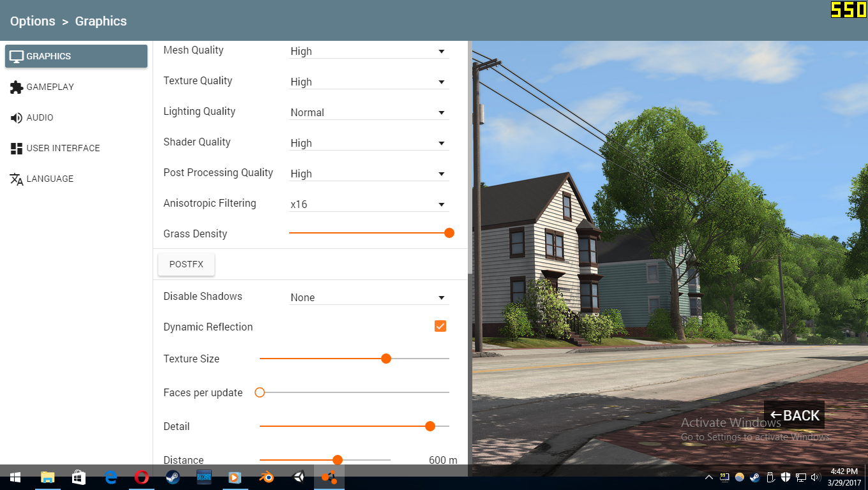The image size is (868, 490).
Task: Open Opera browser from the taskbar
Action: tap(142, 477)
